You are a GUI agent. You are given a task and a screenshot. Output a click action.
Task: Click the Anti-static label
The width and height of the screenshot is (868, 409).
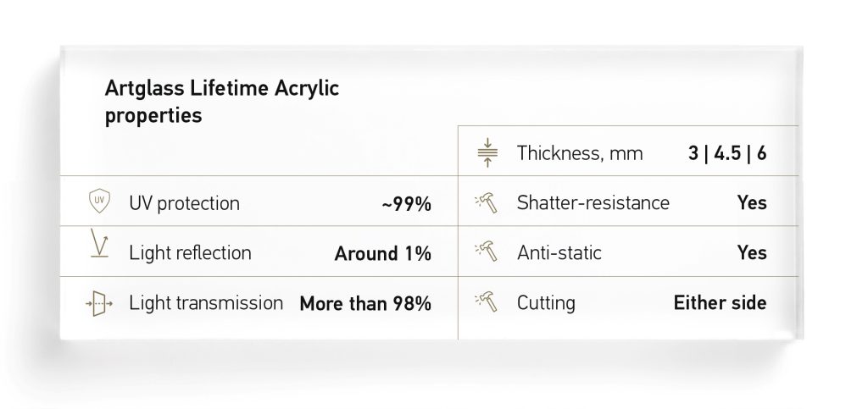point(559,252)
